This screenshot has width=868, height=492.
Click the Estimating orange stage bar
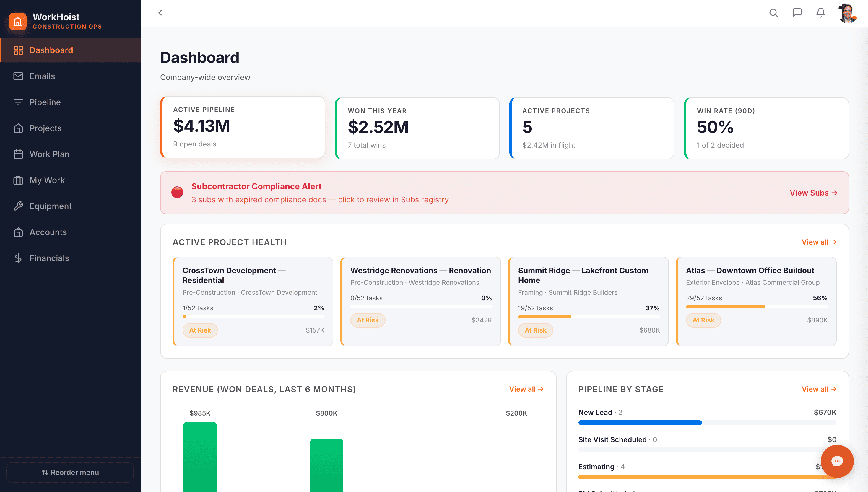point(707,477)
